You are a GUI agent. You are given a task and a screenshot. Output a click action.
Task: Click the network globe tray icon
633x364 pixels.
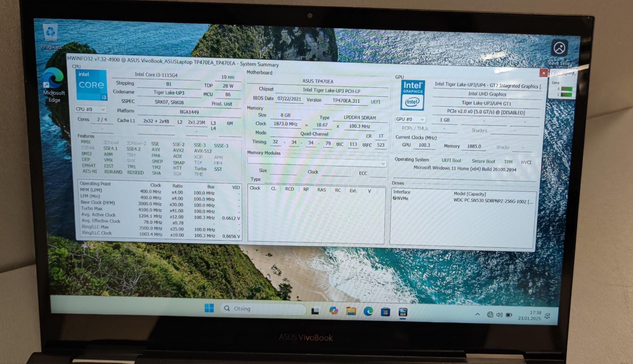(x=490, y=314)
